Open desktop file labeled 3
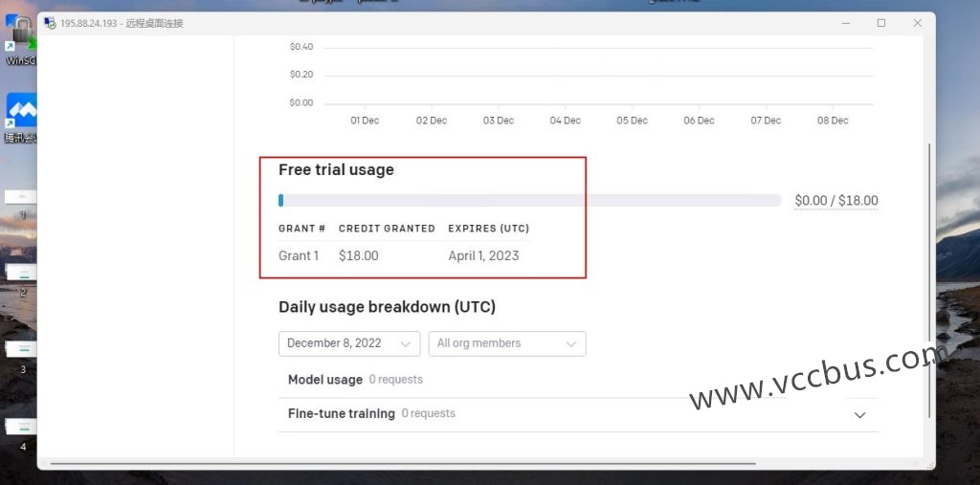 (x=21, y=350)
